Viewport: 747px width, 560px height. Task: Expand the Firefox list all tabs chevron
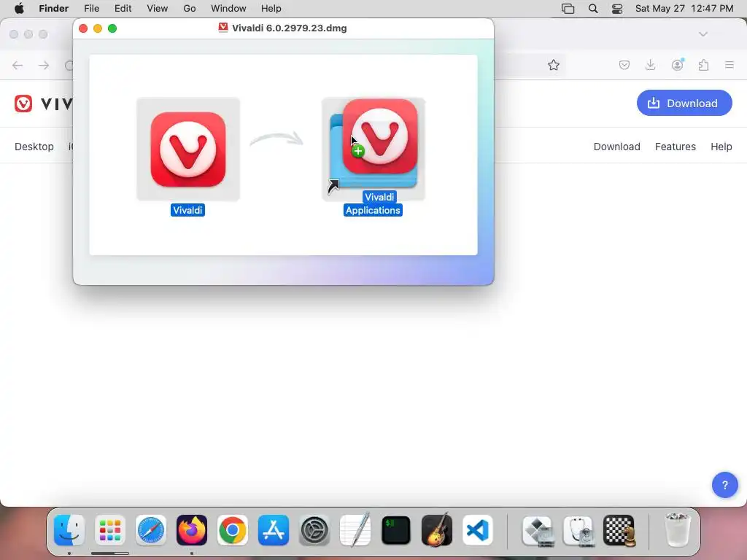click(703, 34)
